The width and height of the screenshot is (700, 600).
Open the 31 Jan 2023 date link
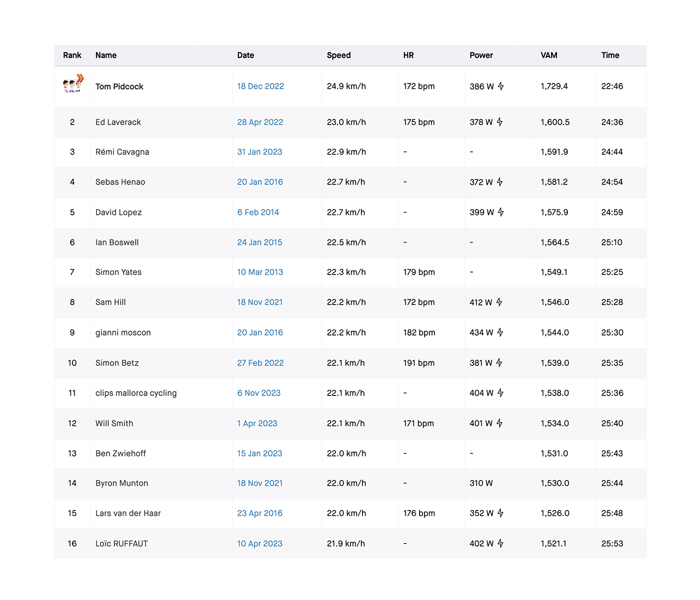point(259,152)
